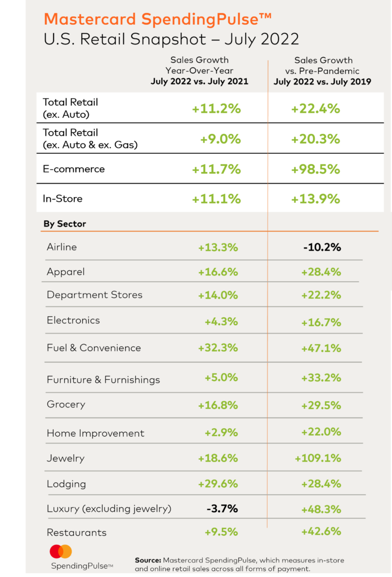
Task: Click the July 2022 vs. July 2019 column header
Action: (323, 82)
